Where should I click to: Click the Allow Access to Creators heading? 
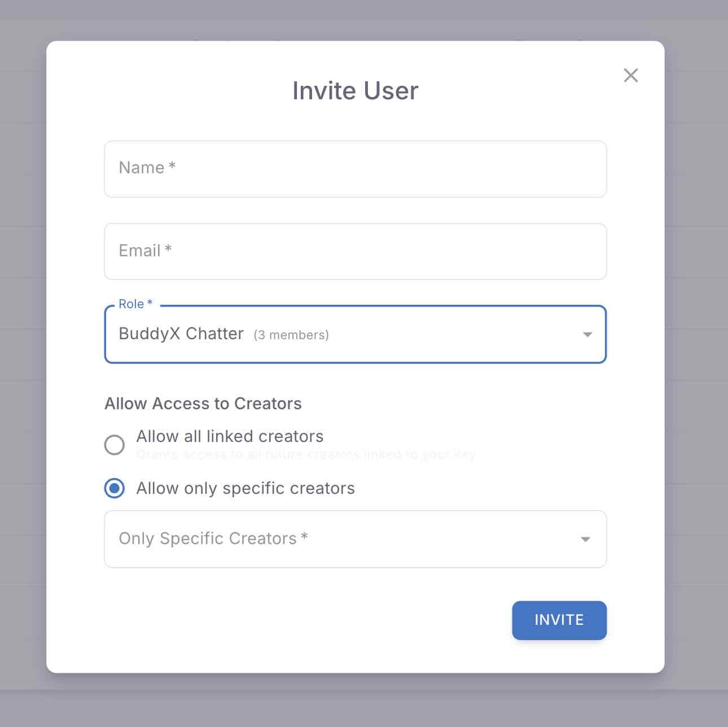pyautogui.click(x=203, y=404)
